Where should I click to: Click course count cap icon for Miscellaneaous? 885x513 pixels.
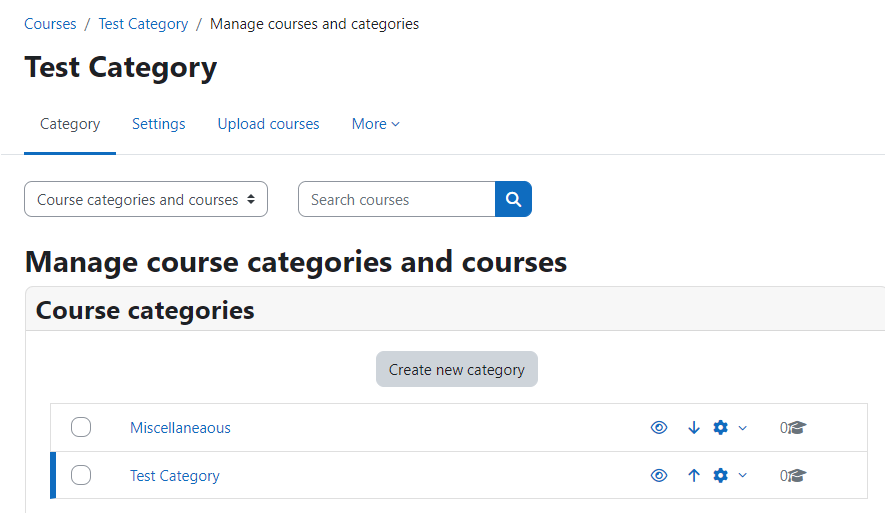[x=797, y=428]
